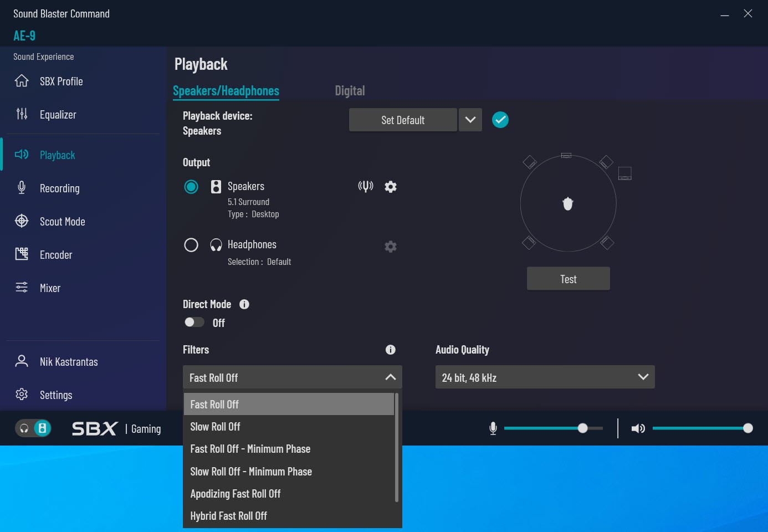Click front right speaker in diagram

tap(606, 162)
